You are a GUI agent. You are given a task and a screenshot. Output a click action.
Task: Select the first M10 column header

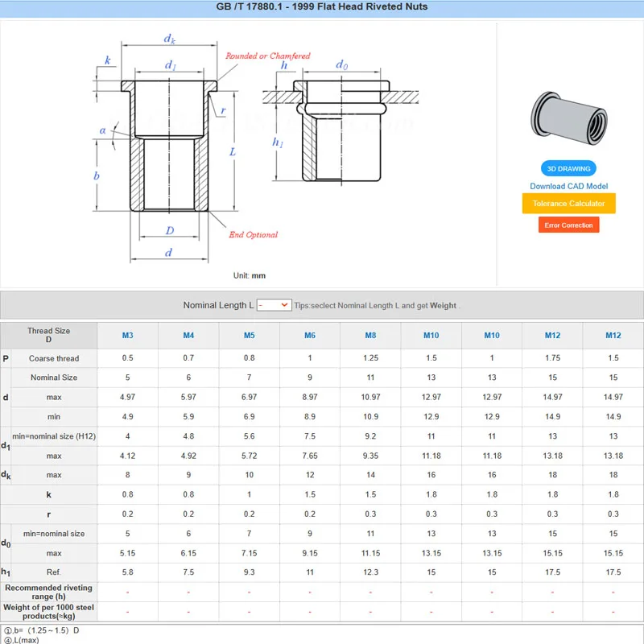[x=431, y=335]
